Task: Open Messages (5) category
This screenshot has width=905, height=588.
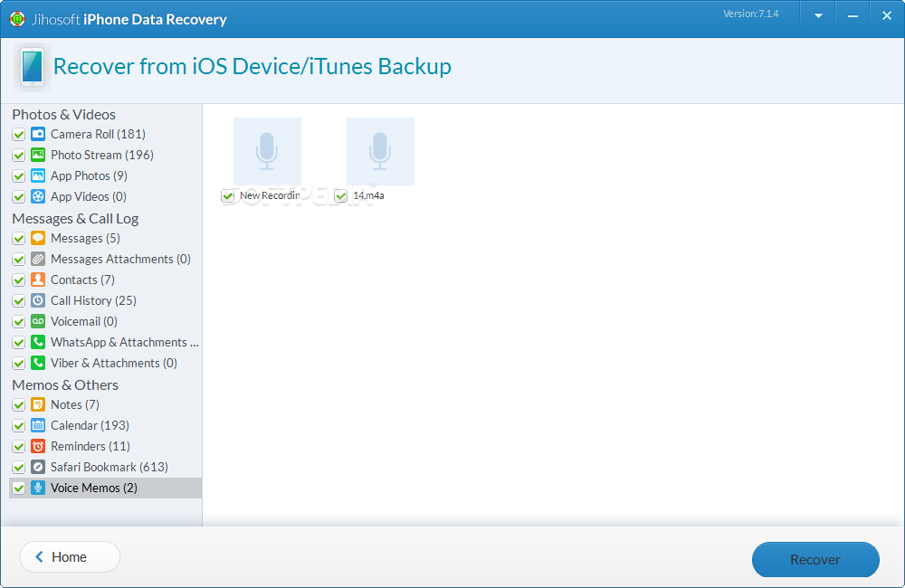Action: 85,238
